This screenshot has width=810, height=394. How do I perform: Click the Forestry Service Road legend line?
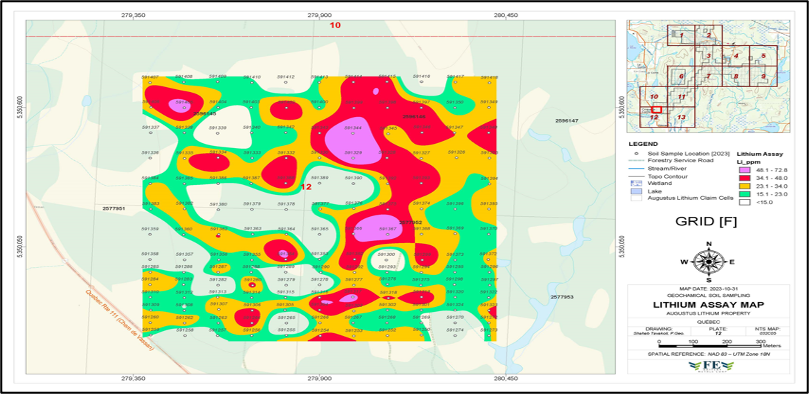[x=635, y=161]
